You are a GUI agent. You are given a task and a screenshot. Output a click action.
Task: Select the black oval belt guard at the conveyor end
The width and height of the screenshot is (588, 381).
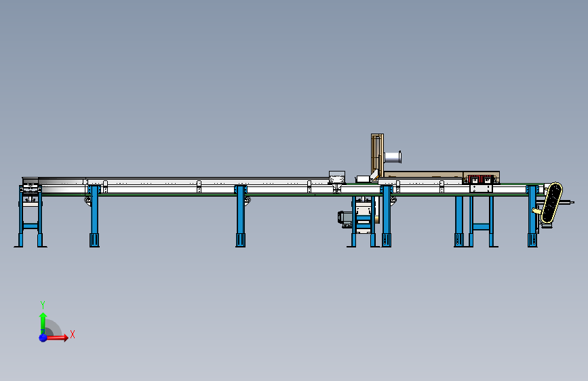[x=552, y=203]
